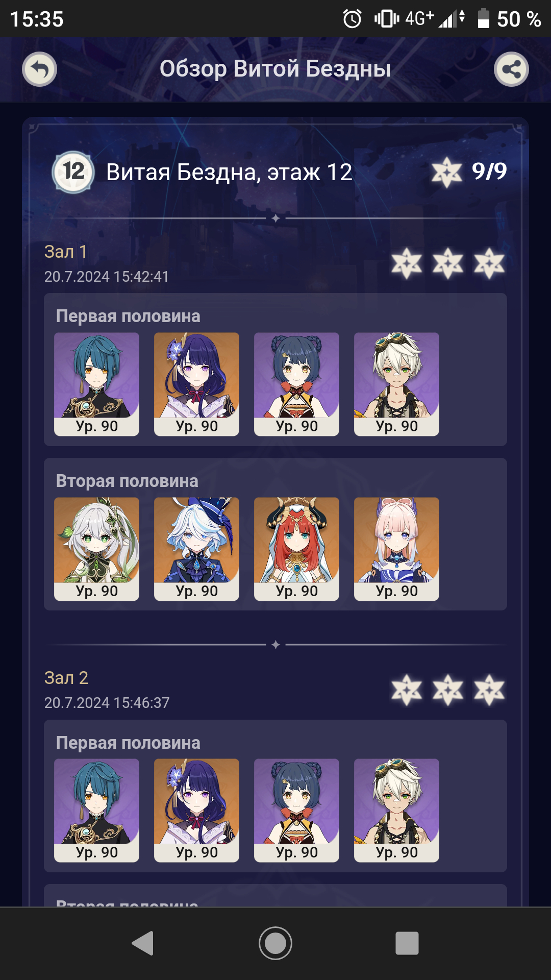Select Nahida portrait in Вторая половина

pos(96,549)
